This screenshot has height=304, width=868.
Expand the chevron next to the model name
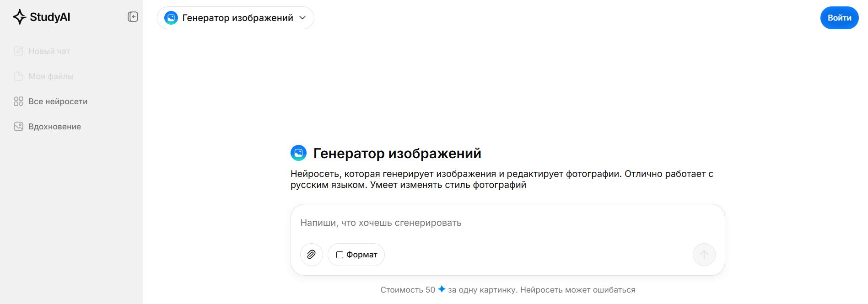tap(302, 18)
